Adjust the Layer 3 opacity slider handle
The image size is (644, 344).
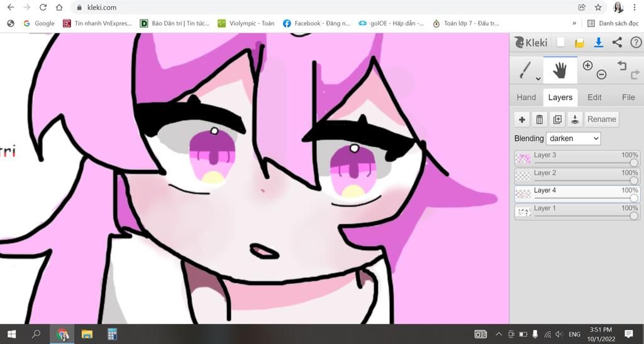(x=634, y=163)
